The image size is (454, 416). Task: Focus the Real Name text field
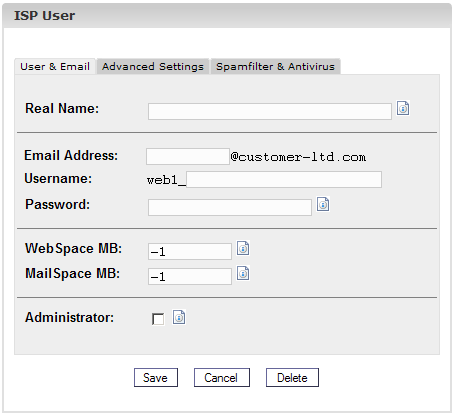(x=270, y=111)
